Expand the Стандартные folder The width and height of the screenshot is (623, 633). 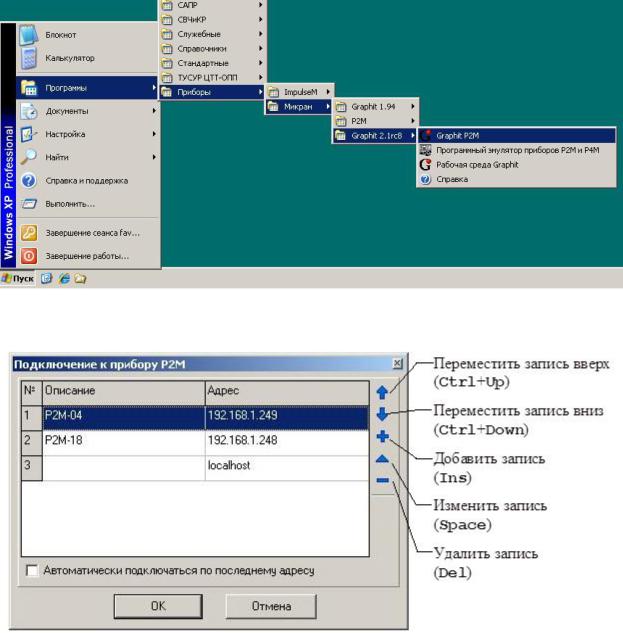(212, 63)
